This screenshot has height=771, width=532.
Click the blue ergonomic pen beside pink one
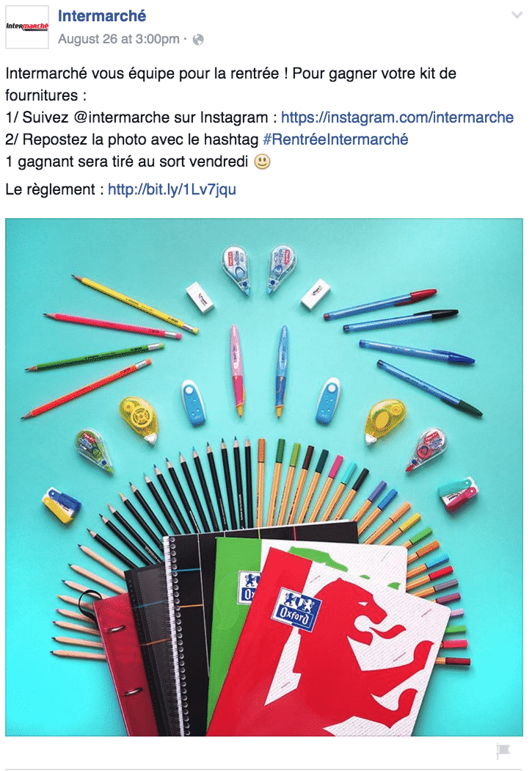281,370
